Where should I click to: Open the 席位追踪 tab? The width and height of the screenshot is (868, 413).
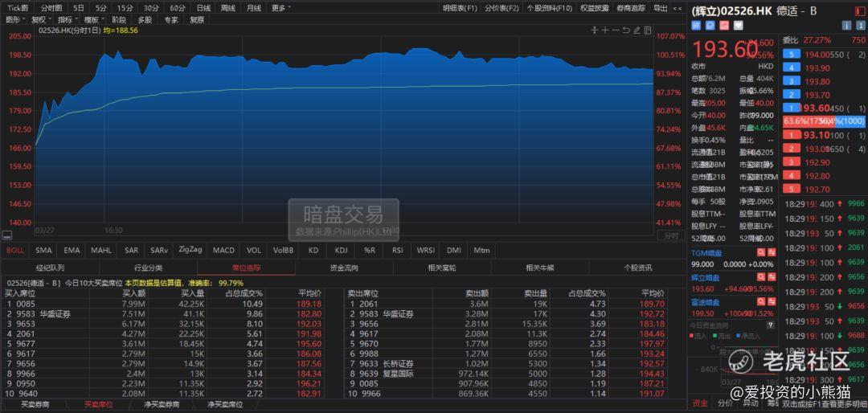247,268
